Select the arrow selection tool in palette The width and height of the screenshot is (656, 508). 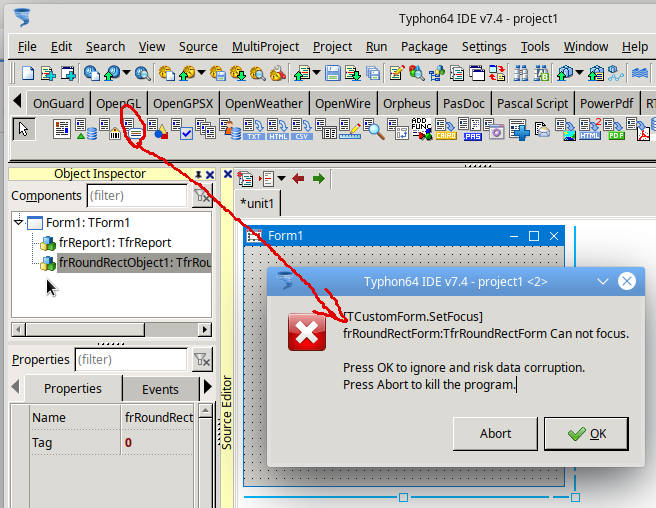point(23,129)
